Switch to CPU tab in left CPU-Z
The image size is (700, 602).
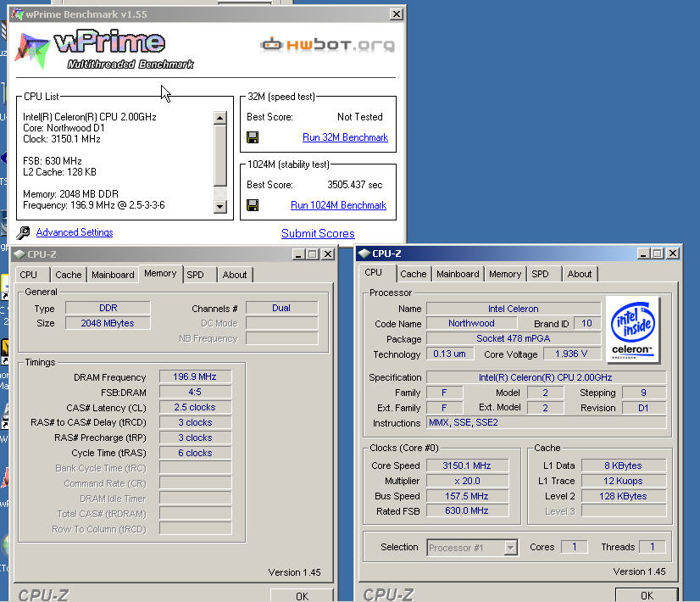pos(29,275)
